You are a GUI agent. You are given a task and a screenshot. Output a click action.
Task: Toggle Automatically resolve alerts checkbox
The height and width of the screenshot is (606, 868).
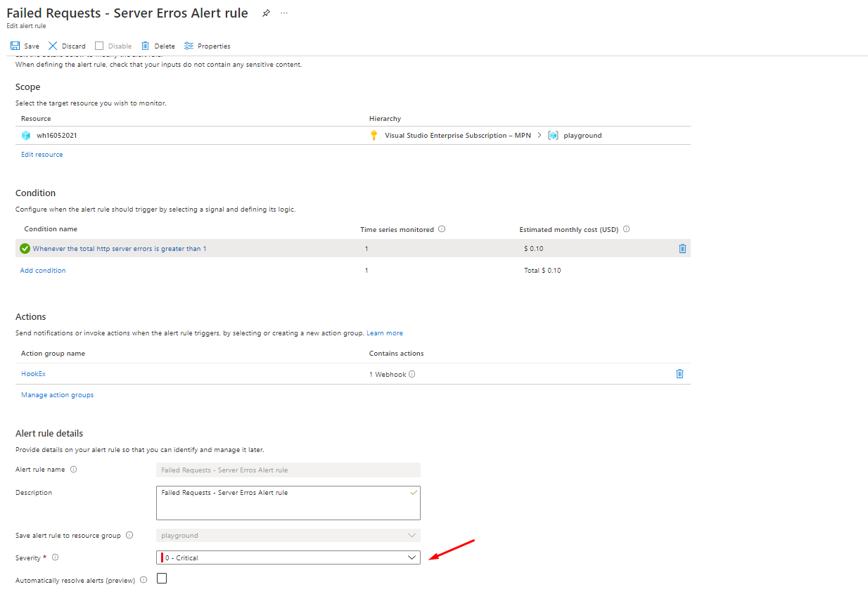coord(162,579)
